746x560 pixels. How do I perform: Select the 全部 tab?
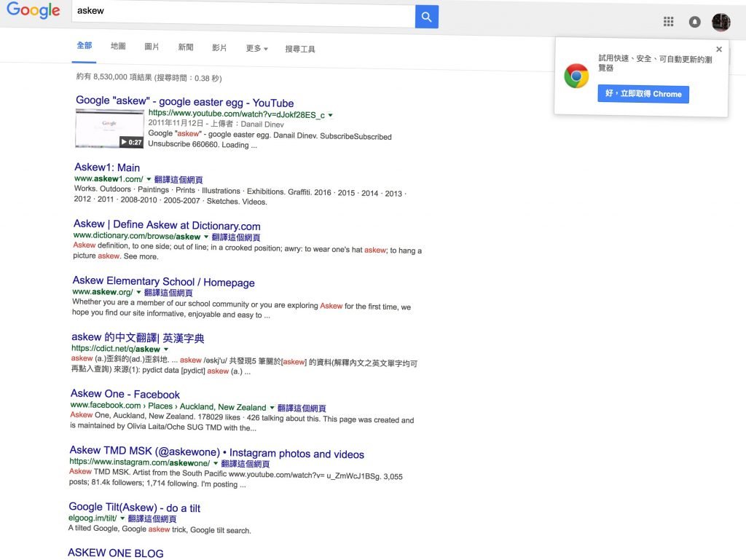coord(85,46)
